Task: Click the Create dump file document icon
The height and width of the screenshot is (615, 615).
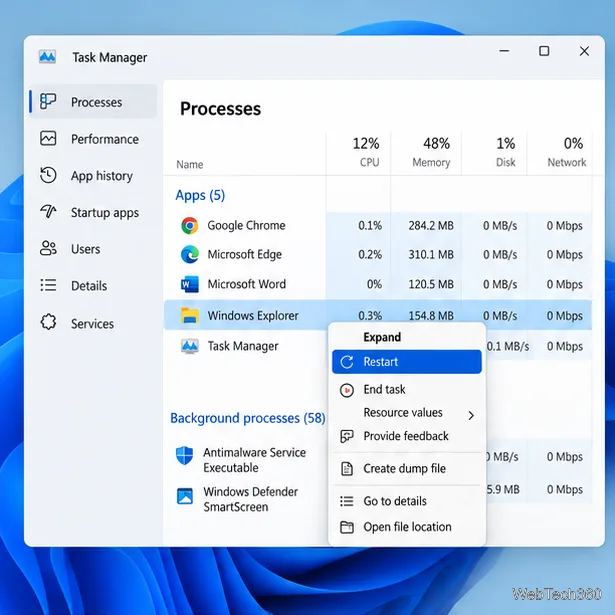Action: tap(347, 469)
